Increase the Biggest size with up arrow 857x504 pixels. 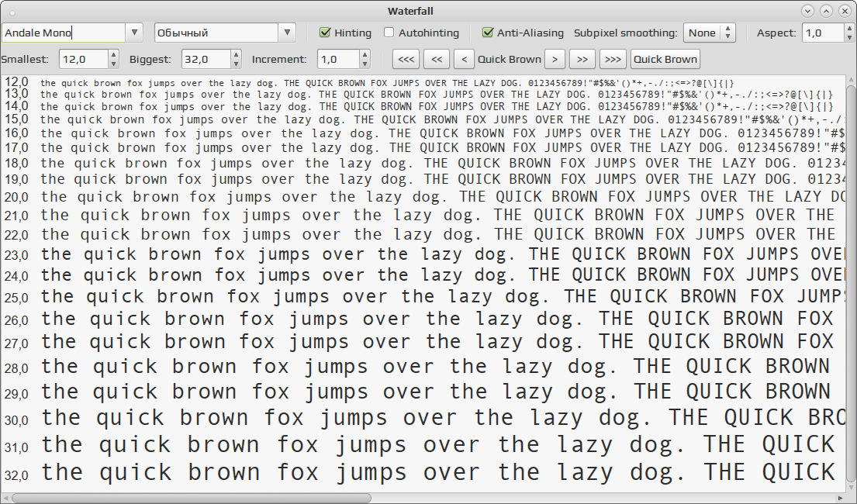pos(236,54)
